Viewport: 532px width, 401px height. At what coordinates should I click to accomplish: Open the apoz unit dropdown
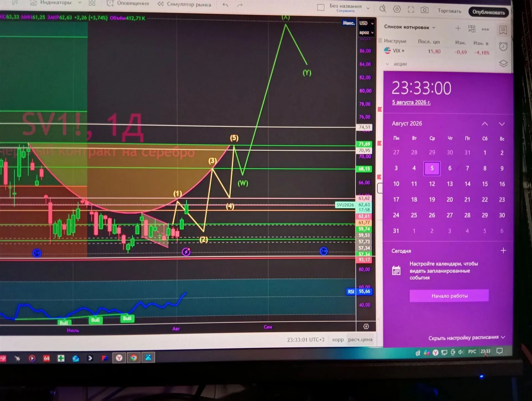(x=366, y=32)
